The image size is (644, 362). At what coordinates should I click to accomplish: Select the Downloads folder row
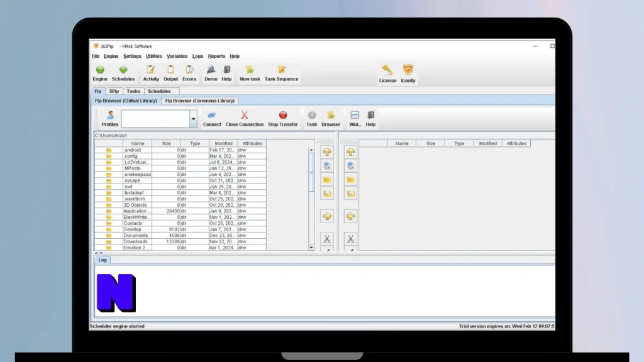(180, 242)
